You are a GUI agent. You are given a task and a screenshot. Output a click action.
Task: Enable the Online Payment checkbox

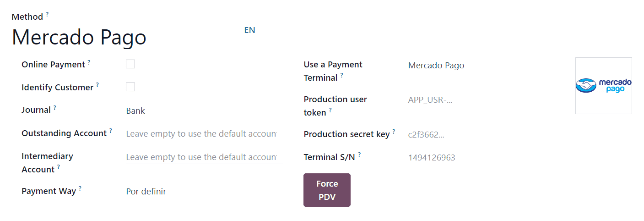[130, 64]
